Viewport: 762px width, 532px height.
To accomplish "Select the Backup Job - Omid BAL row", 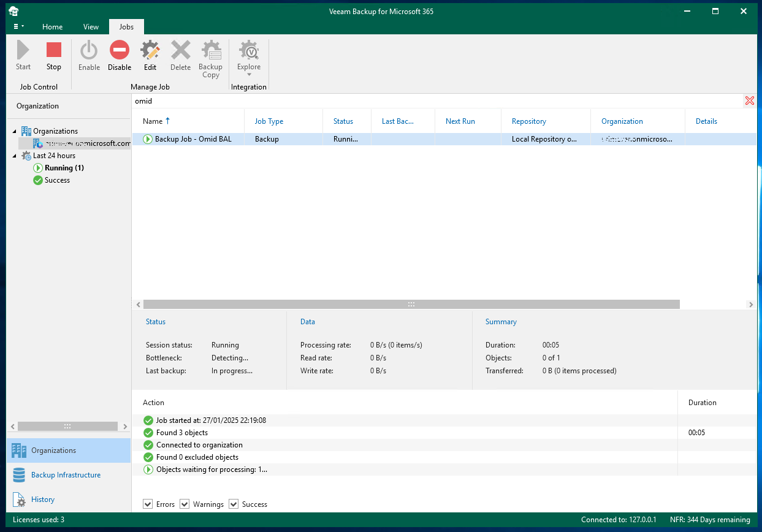I will coord(444,139).
